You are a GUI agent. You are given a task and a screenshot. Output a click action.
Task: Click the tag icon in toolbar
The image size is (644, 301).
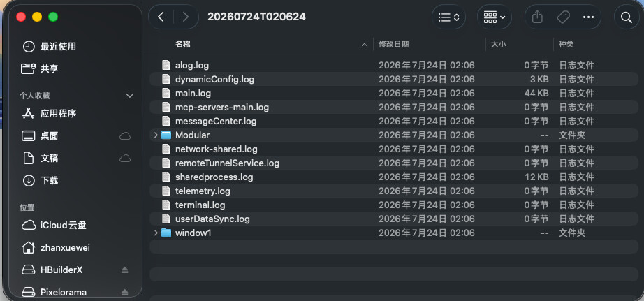click(563, 17)
